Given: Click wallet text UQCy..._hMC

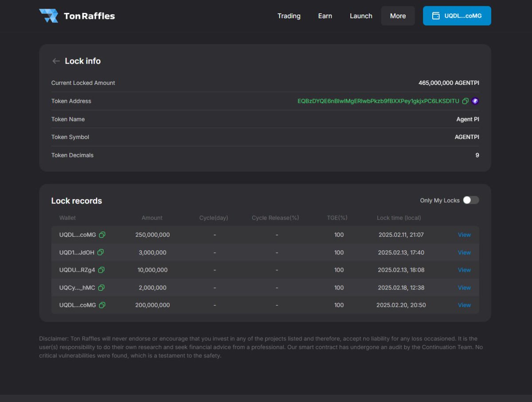Looking at the screenshot, I should point(77,288).
